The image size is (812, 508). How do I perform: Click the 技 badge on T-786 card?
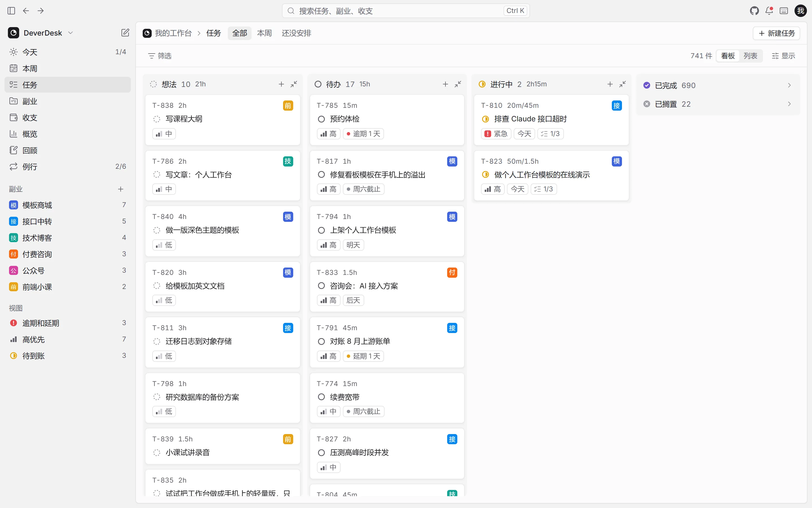click(x=288, y=161)
